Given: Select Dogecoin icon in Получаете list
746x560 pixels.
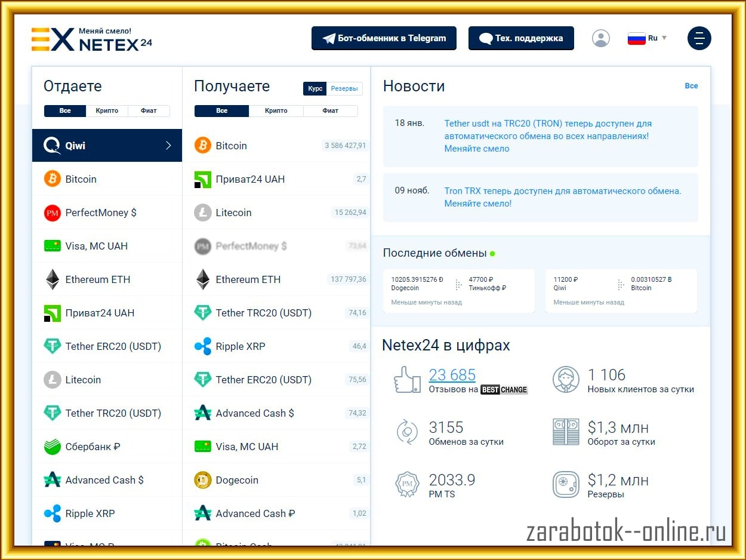Looking at the screenshot, I should (203, 480).
